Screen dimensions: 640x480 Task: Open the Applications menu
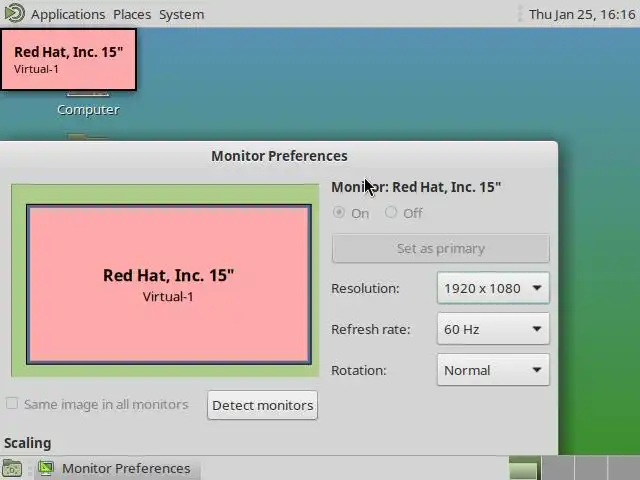[68, 14]
